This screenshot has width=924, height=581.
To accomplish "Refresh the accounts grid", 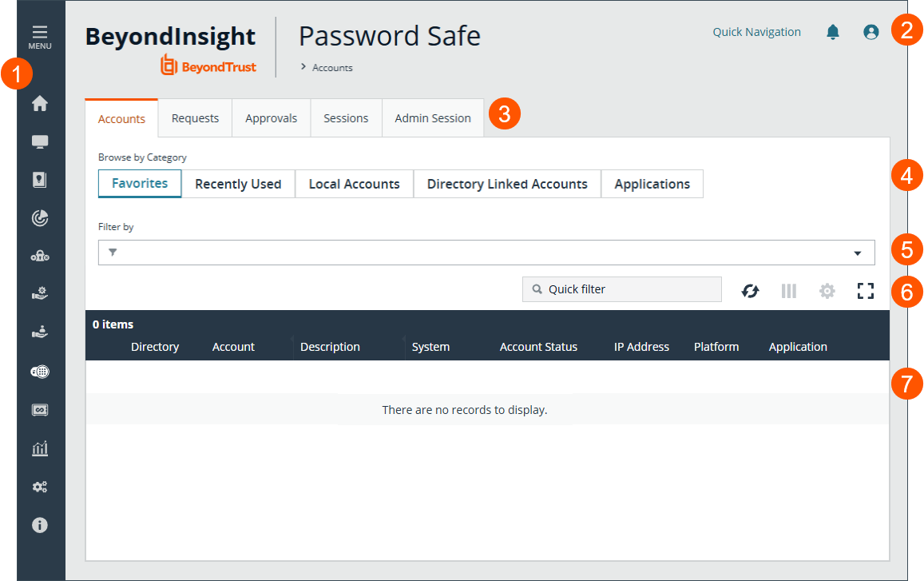I will [x=750, y=290].
